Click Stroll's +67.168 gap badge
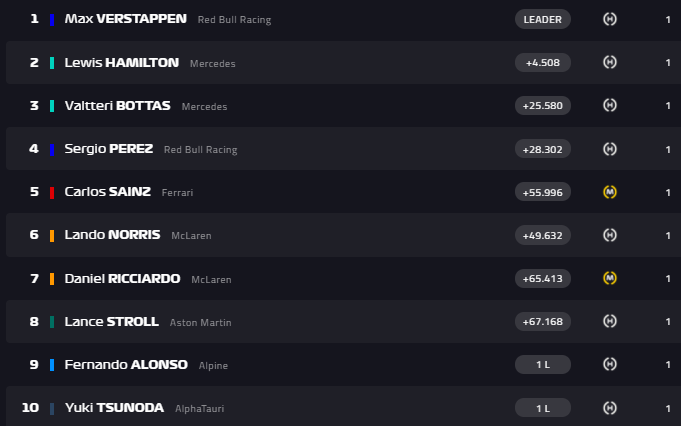This screenshot has height=426, width=681. point(543,321)
